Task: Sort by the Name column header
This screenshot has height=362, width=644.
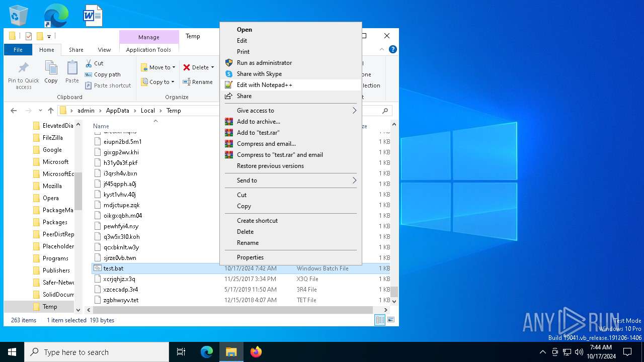Action: click(x=101, y=126)
